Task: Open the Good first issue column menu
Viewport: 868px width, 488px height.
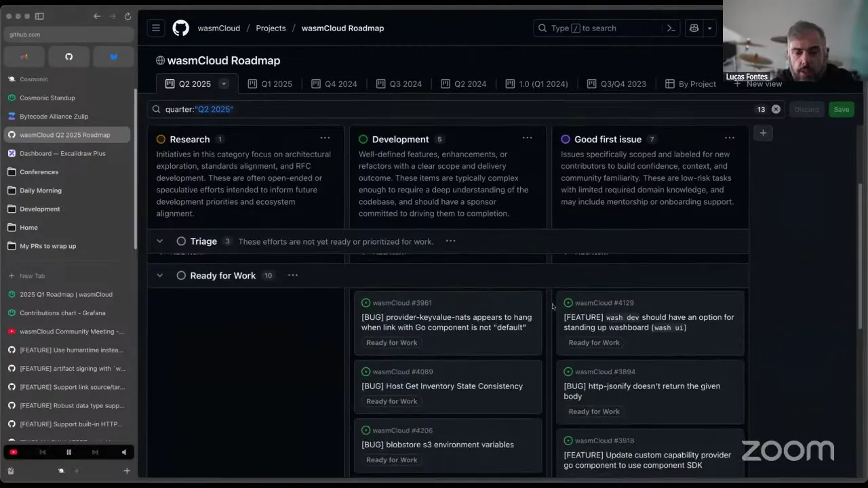Action: tap(729, 138)
